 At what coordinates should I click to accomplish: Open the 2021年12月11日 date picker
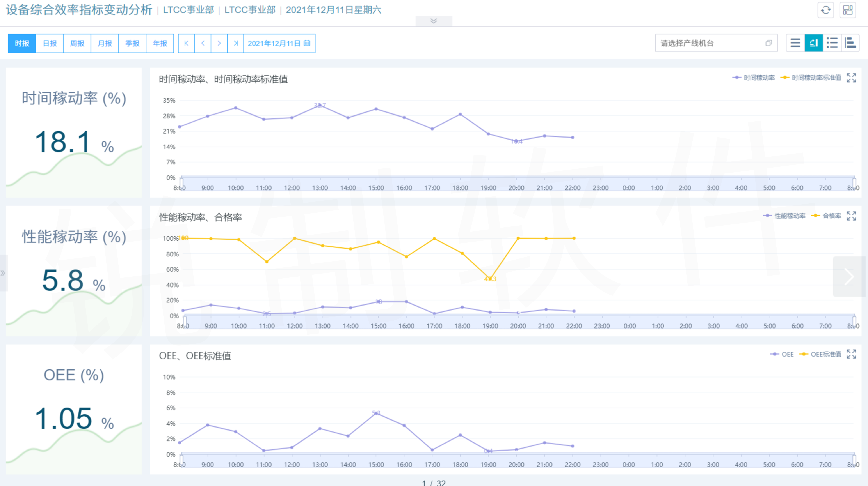pos(279,43)
